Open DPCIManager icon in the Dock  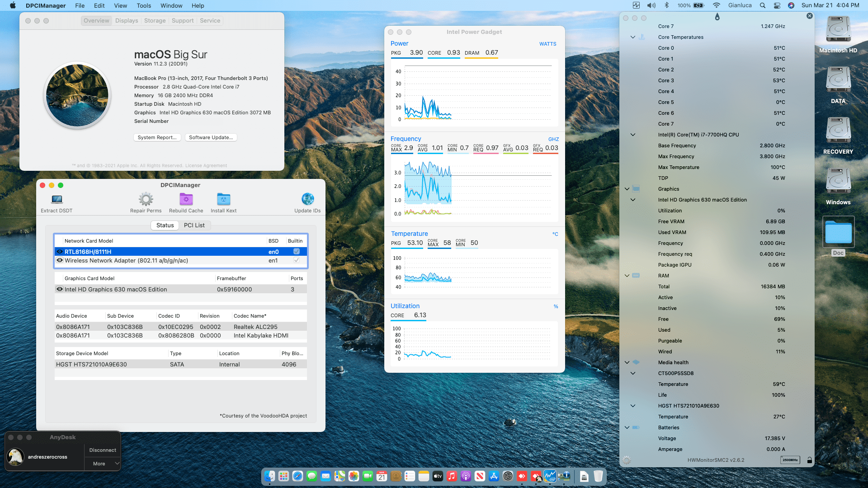click(564, 476)
